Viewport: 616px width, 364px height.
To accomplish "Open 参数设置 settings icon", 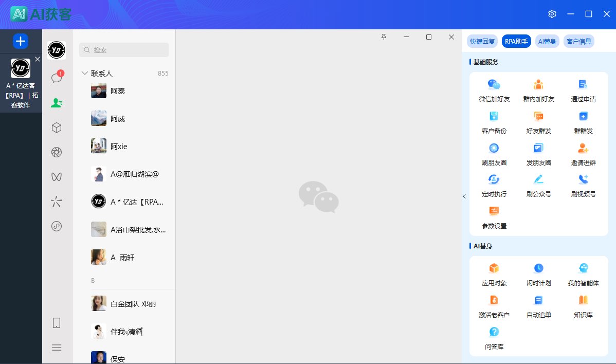I will 494,211.
